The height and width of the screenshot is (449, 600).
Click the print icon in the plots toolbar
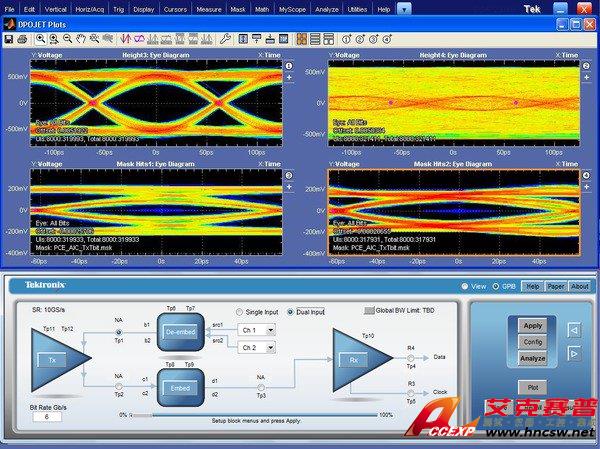click(22, 39)
